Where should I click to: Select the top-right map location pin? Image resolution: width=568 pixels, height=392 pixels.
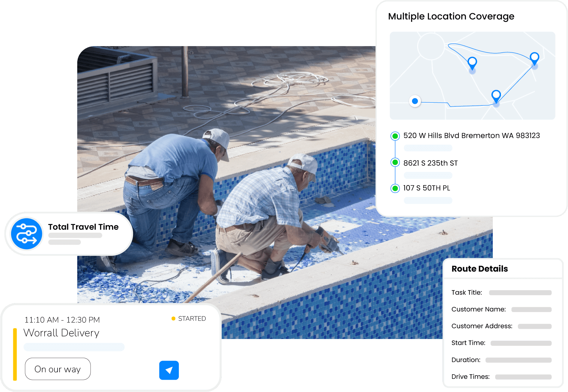tap(534, 58)
